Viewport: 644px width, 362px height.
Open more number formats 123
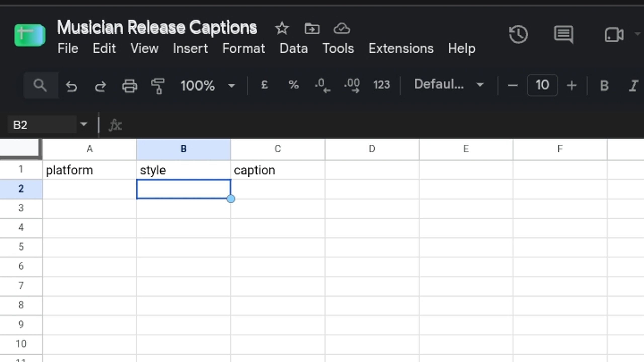[x=382, y=85]
